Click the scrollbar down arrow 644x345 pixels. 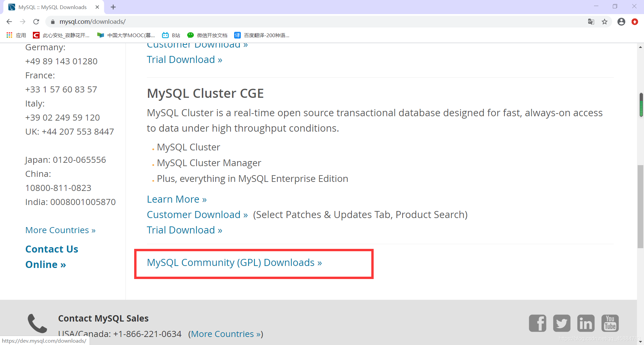point(641,341)
